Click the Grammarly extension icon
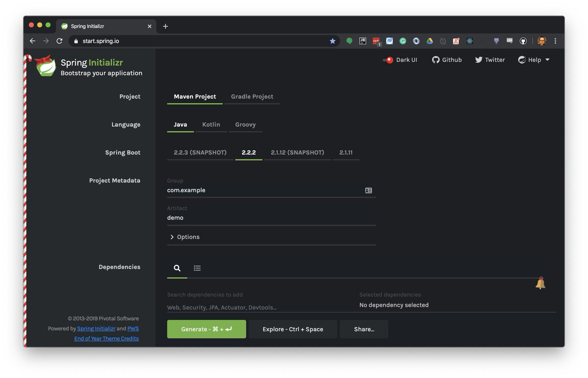Image resolution: width=588 pixels, height=378 pixels. [x=403, y=41]
